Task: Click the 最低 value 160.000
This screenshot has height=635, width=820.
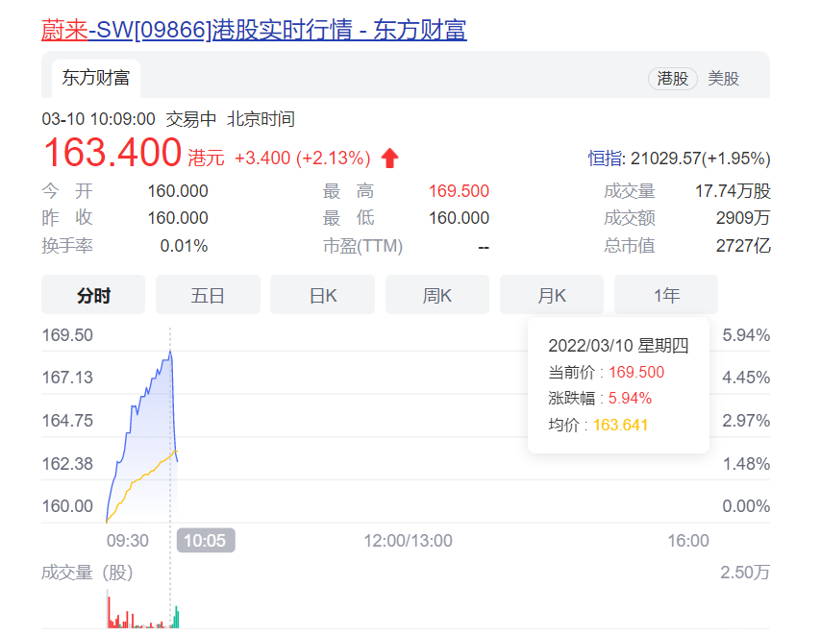Action: click(x=459, y=218)
